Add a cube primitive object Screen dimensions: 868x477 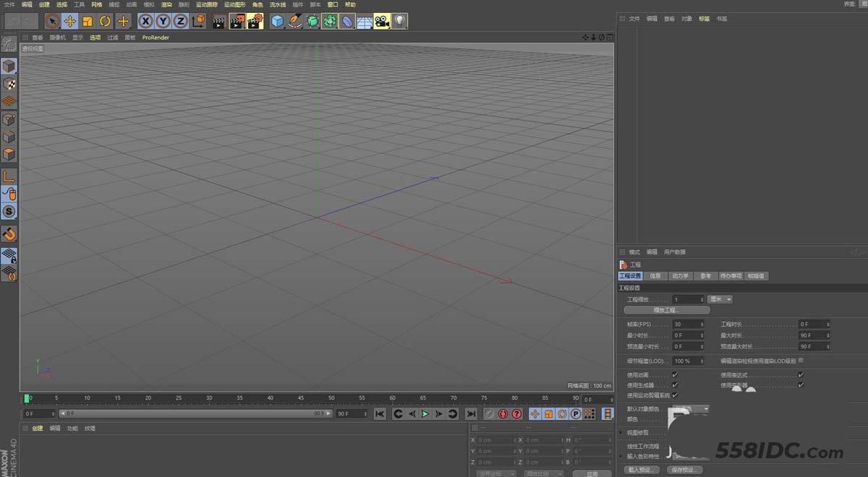tap(277, 21)
